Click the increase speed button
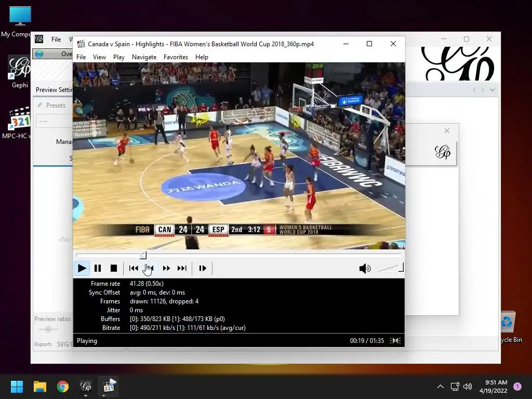 (166, 269)
